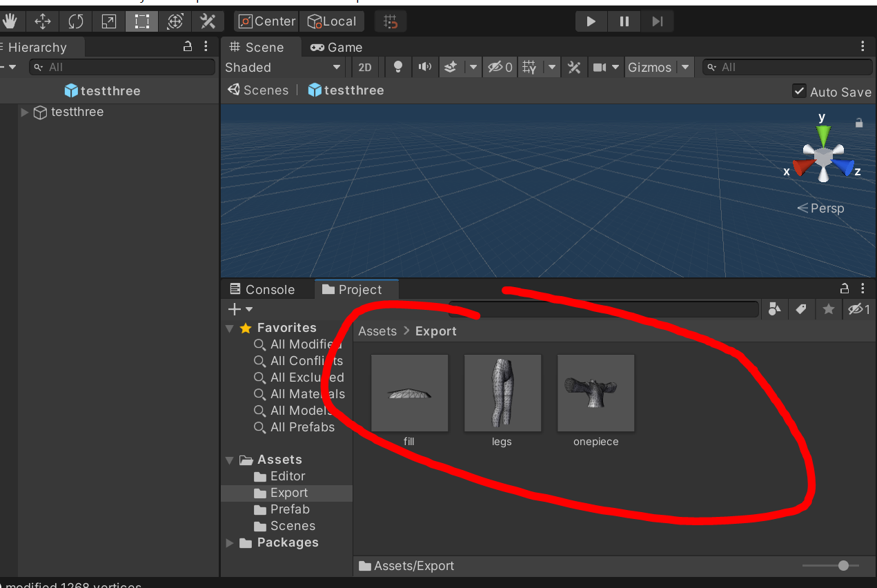Toggle Auto Save checkbox
Image resolution: width=877 pixels, height=588 pixels.
point(799,91)
